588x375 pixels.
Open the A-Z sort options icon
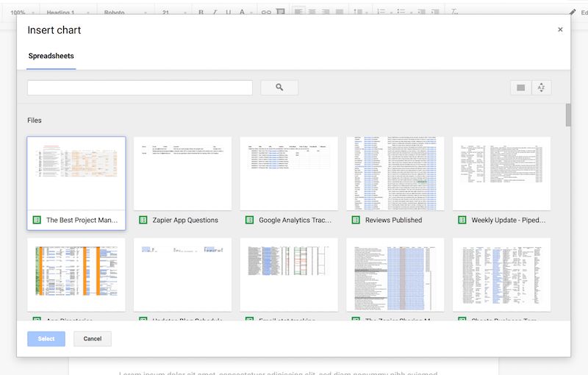[541, 87]
